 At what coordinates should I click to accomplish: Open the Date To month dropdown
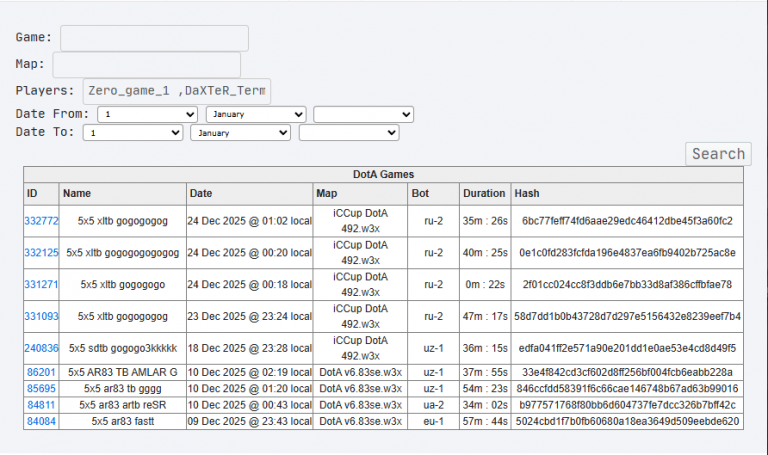coord(240,133)
